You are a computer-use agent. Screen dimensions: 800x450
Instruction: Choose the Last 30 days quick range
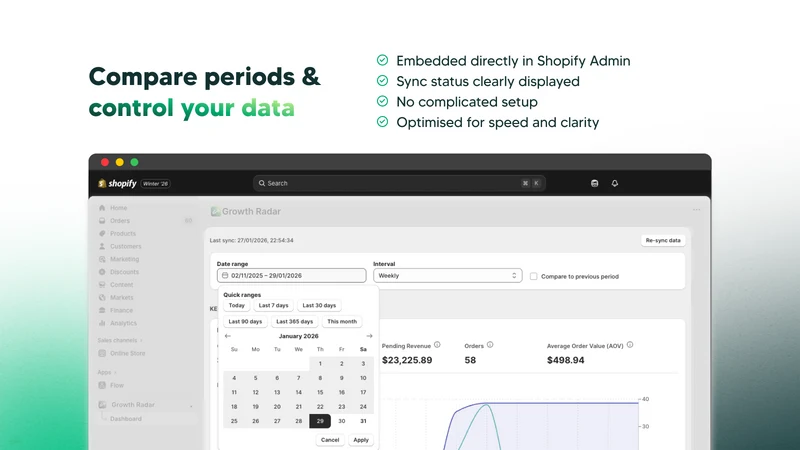click(319, 305)
